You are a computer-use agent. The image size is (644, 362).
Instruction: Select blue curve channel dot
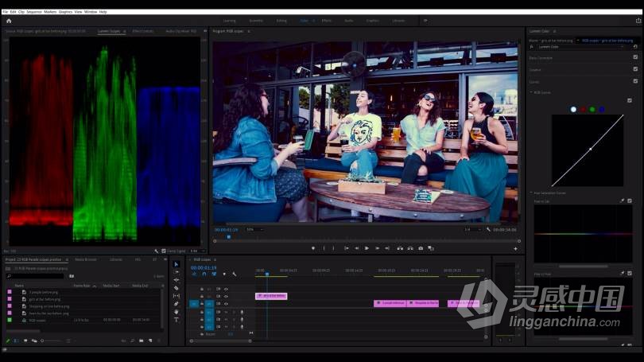pyautogui.click(x=602, y=109)
